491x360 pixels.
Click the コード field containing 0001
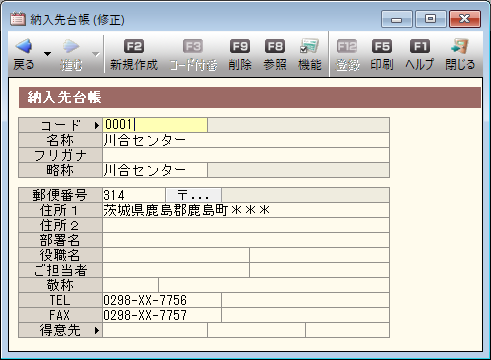point(155,125)
